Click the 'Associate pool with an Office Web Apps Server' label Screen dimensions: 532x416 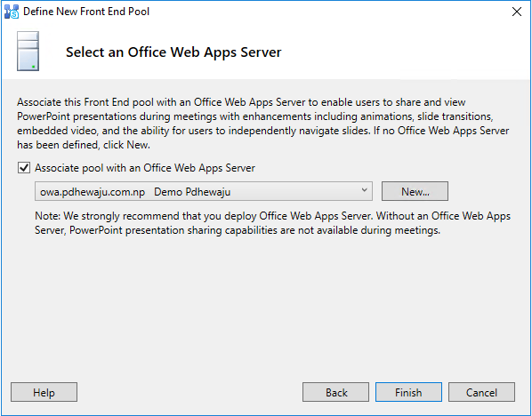point(145,168)
